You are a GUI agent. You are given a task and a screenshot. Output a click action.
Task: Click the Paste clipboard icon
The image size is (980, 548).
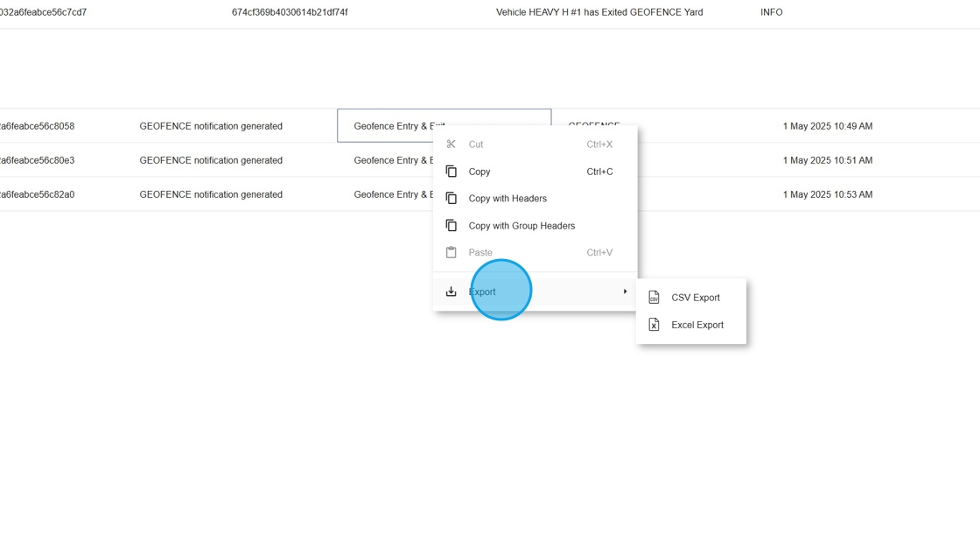point(451,253)
